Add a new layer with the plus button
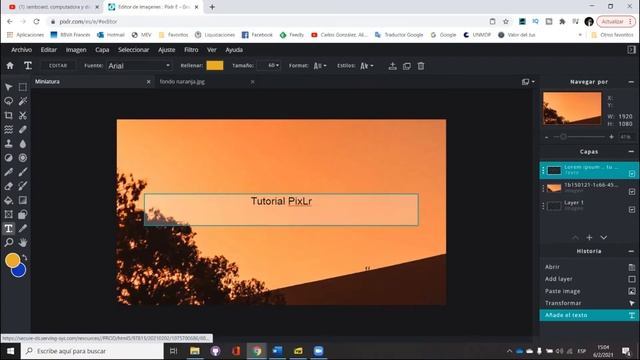Viewport: 640px width, 360px height. [589, 237]
